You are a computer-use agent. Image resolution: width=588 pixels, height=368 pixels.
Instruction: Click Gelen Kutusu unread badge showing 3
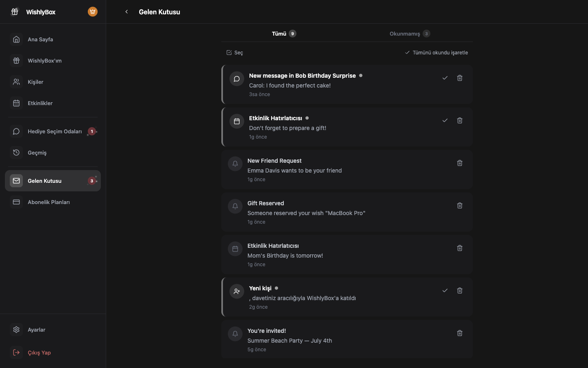tap(92, 181)
